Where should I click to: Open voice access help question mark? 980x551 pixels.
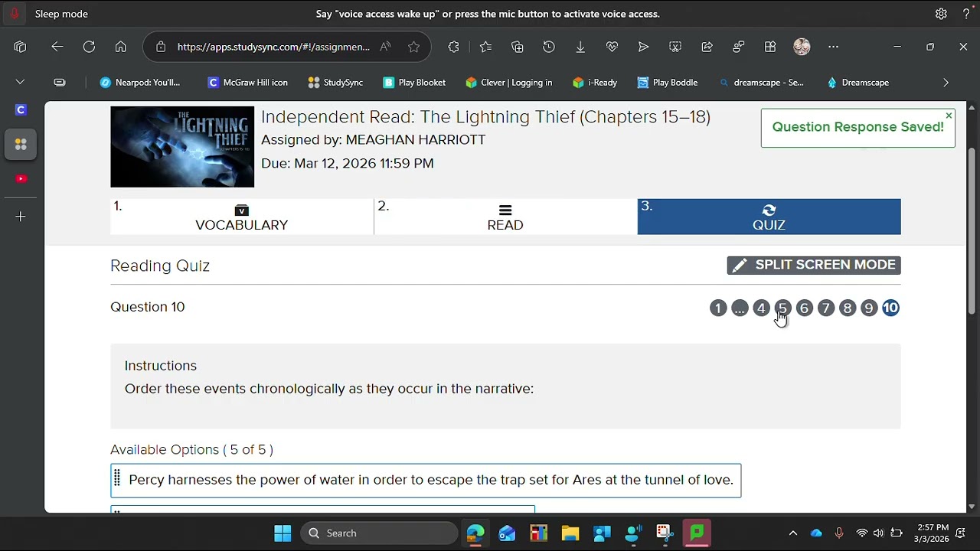[x=966, y=14]
